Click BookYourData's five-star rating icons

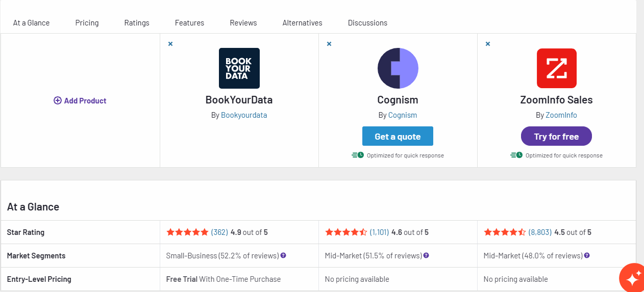187,232
